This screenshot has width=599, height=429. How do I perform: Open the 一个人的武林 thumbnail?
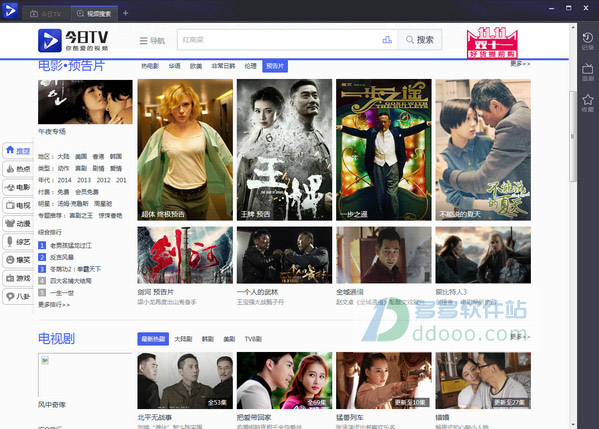284,255
